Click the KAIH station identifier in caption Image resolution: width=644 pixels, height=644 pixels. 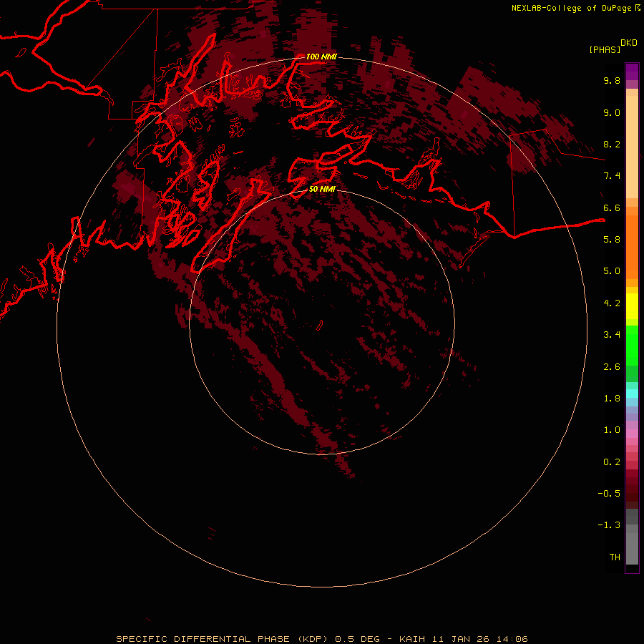[x=412, y=639]
